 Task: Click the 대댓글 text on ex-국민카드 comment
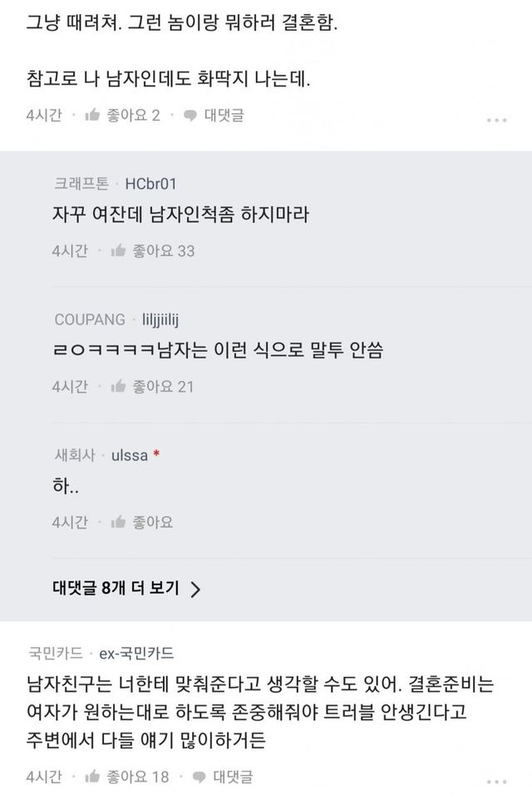[x=234, y=777]
